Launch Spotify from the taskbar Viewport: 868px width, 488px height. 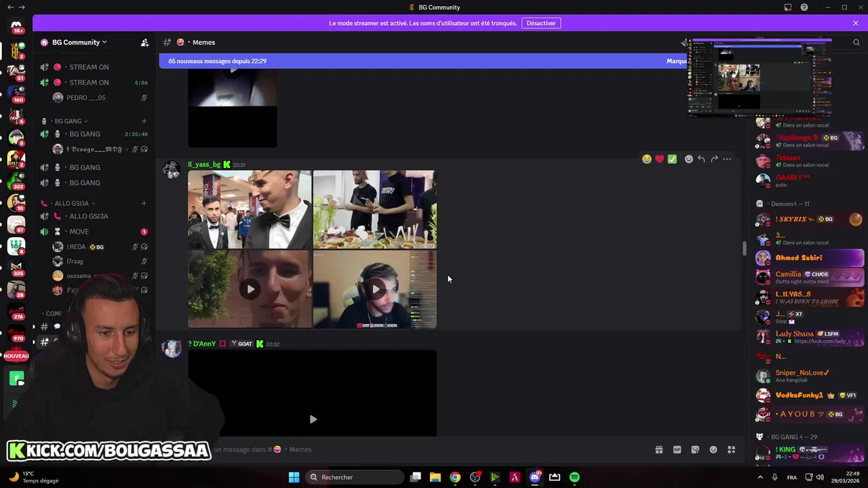(574, 477)
